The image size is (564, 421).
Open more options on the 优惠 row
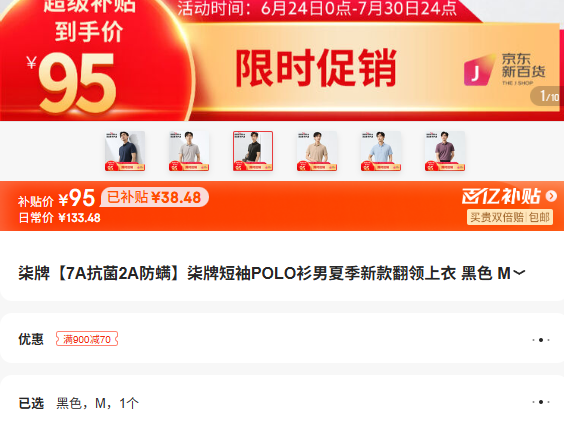tap(541, 340)
